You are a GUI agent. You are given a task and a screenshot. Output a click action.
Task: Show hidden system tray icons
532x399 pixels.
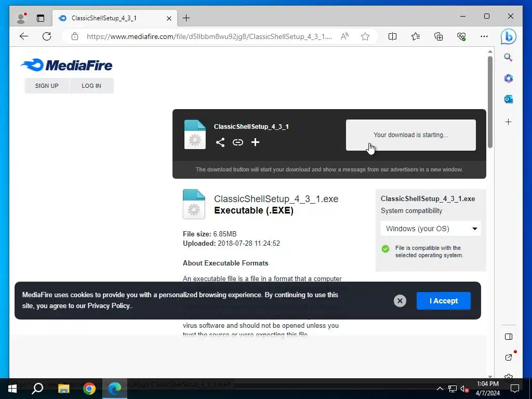click(440, 389)
